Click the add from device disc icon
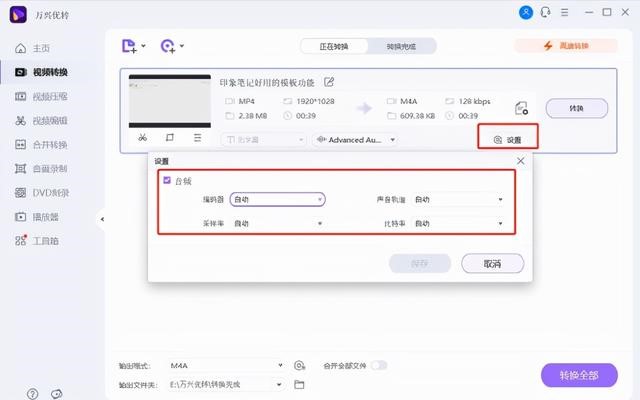Viewport: 640px width, 400px height. click(x=168, y=46)
